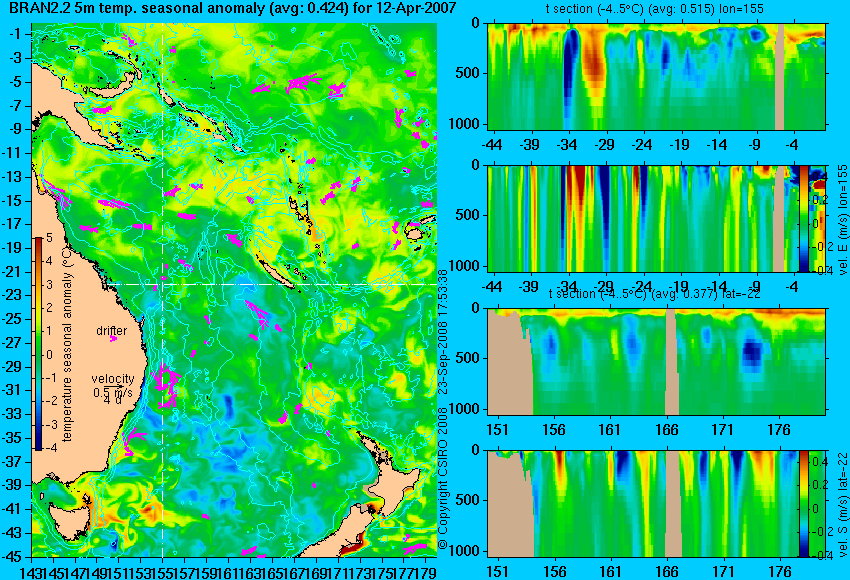
Task: Click the '179' longitude label on the map axis
Action: pyautogui.click(x=425, y=571)
